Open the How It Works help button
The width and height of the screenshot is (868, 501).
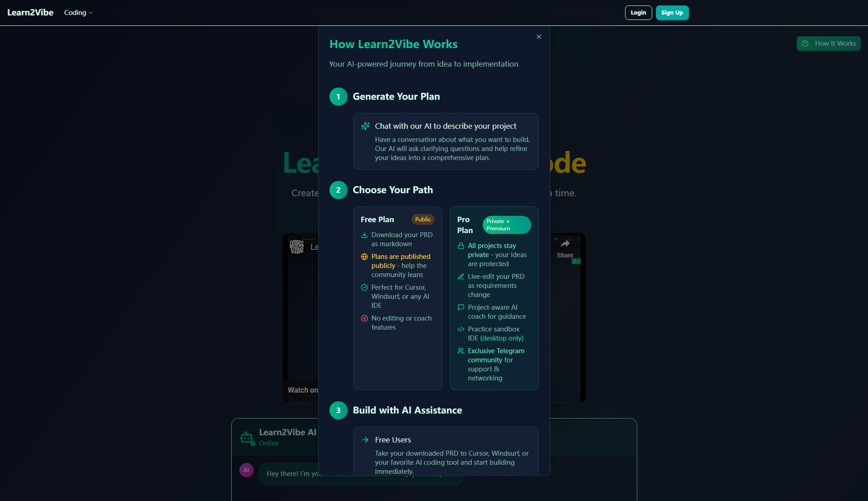[x=828, y=44]
